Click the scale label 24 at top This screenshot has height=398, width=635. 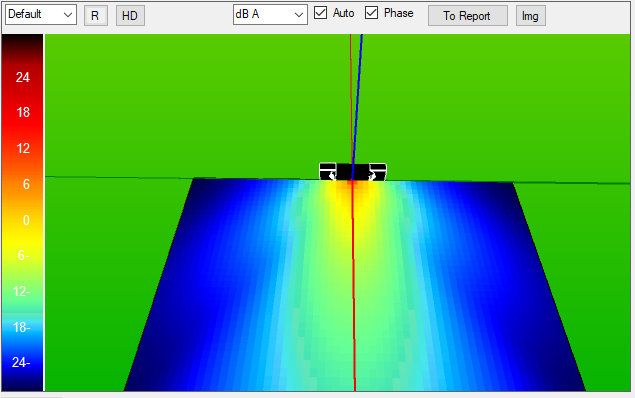coord(23,77)
